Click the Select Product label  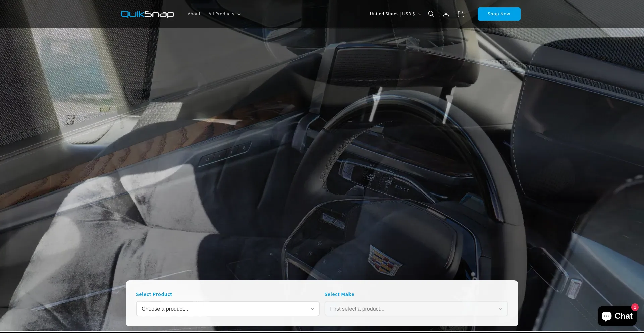(x=154, y=294)
